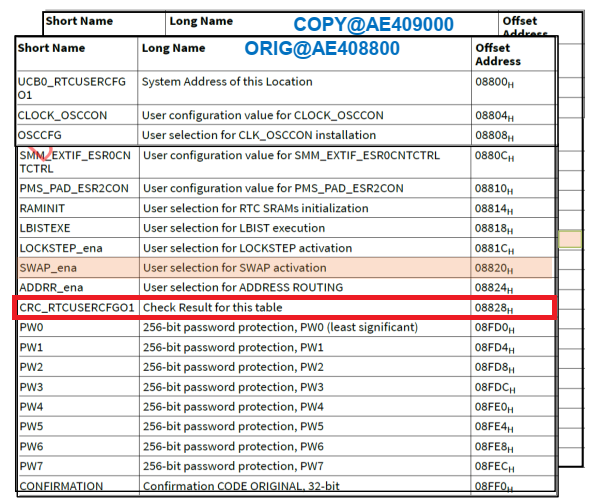Click 'User configuration value for SMM_EXTIF_ESR0CNTCTRL'
The width and height of the screenshot is (592, 502).
[291, 156]
